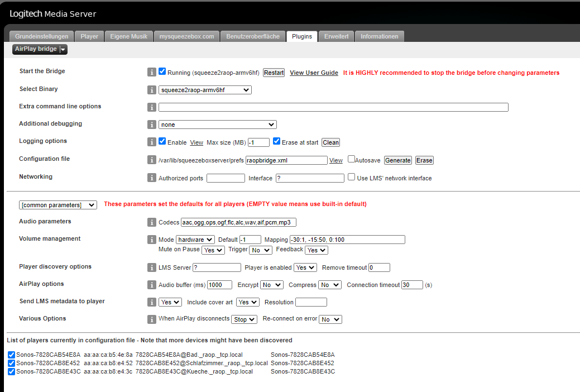Switch to Player tab
This screenshot has height=392, width=580.
coord(89,36)
